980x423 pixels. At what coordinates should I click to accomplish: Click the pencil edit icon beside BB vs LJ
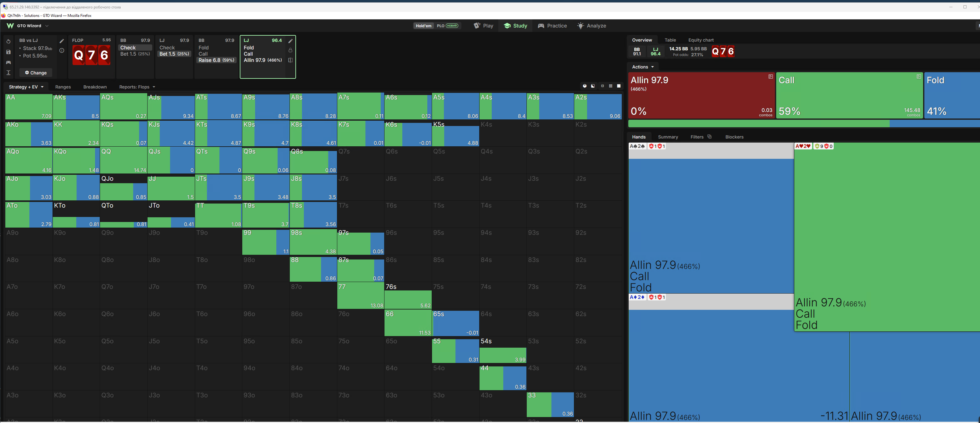[x=62, y=41]
